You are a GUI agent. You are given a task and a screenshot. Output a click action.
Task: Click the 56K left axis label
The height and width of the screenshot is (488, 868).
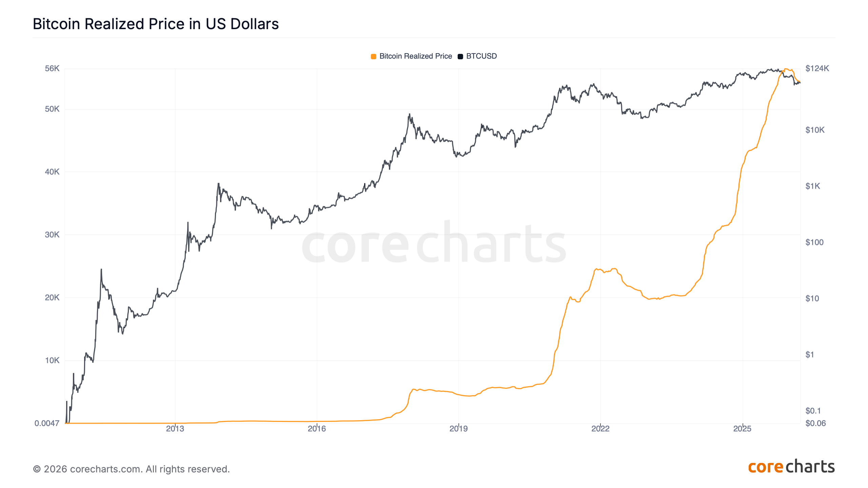point(52,68)
